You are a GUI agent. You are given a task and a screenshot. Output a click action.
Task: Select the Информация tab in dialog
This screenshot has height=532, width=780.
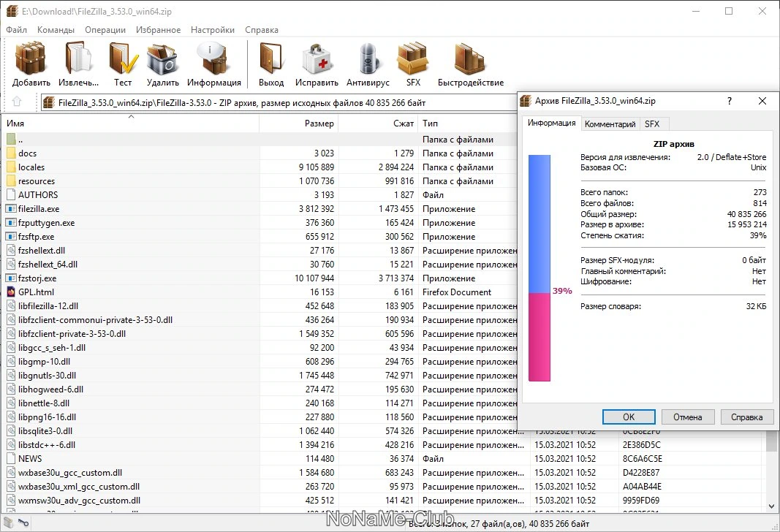551,123
